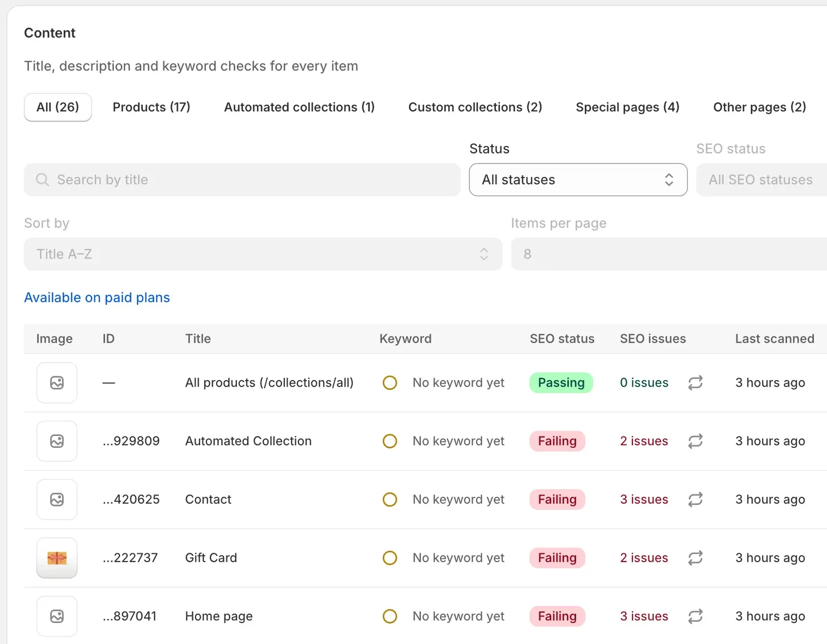Click Failing badge for Home page
Viewport: 827px width, 644px height.
click(x=557, y=616)
